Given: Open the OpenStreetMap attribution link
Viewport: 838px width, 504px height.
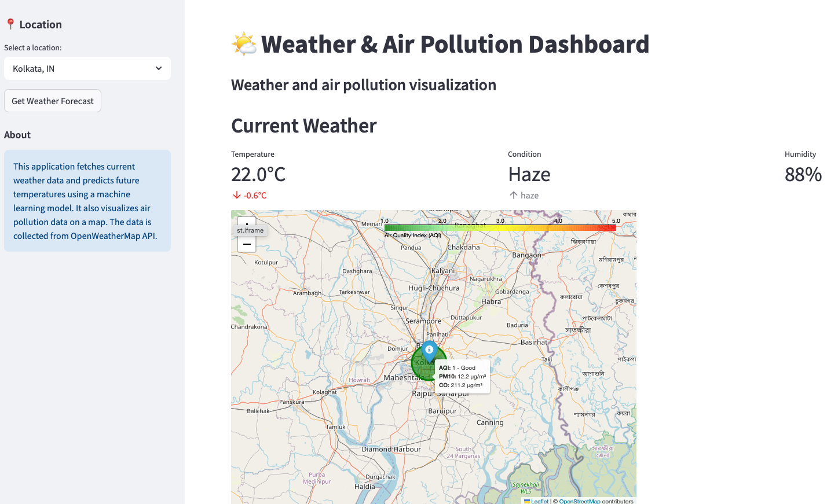Looking at the screenshot, I should tap(580, 501).
